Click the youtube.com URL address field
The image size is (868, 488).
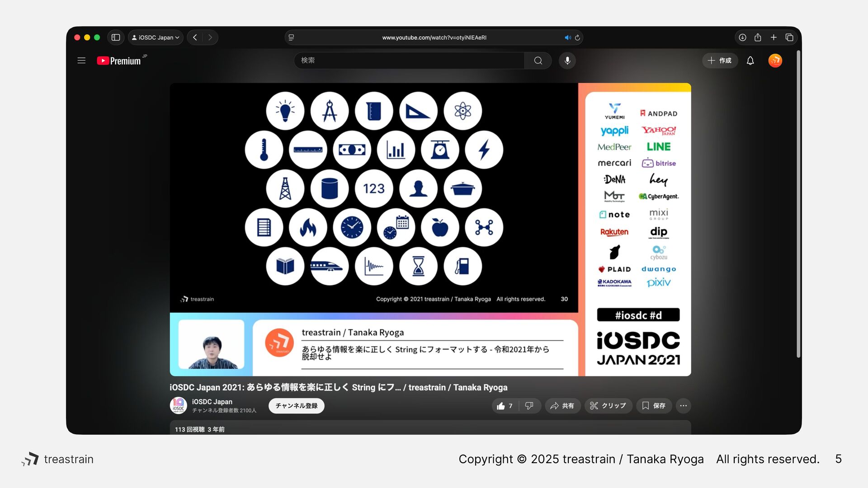(434, 38)
